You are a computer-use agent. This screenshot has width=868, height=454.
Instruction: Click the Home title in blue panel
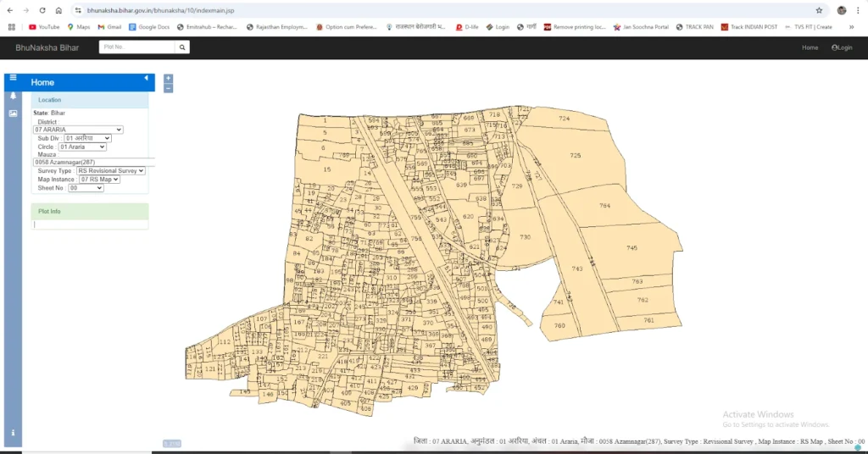pyautogui.click(x=42, y=82)
